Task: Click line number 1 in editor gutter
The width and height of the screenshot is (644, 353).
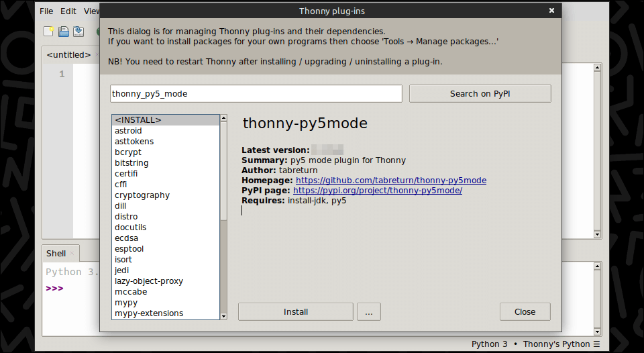Action: [x=62, y=74]
